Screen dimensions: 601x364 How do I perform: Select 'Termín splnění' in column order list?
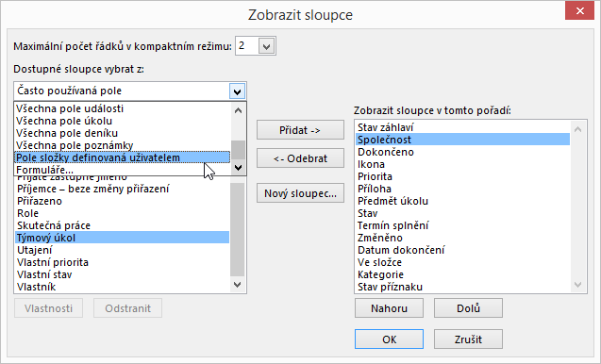point(462,225)
